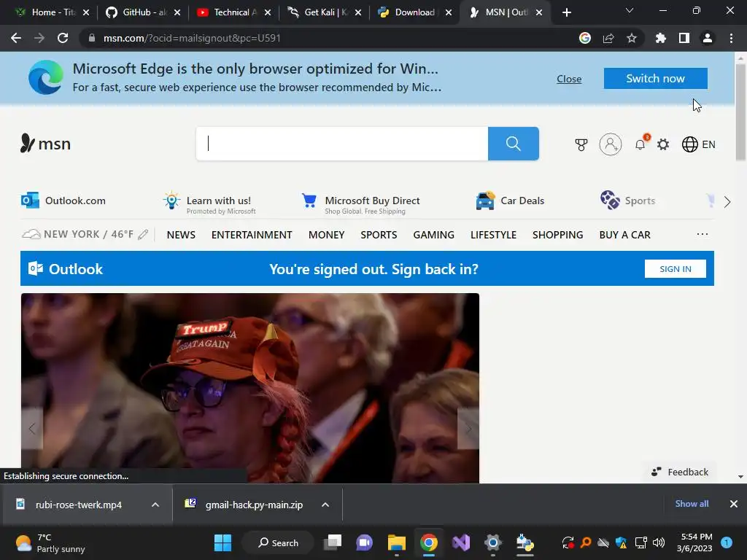Click the address bar URL

click(192, 38)
